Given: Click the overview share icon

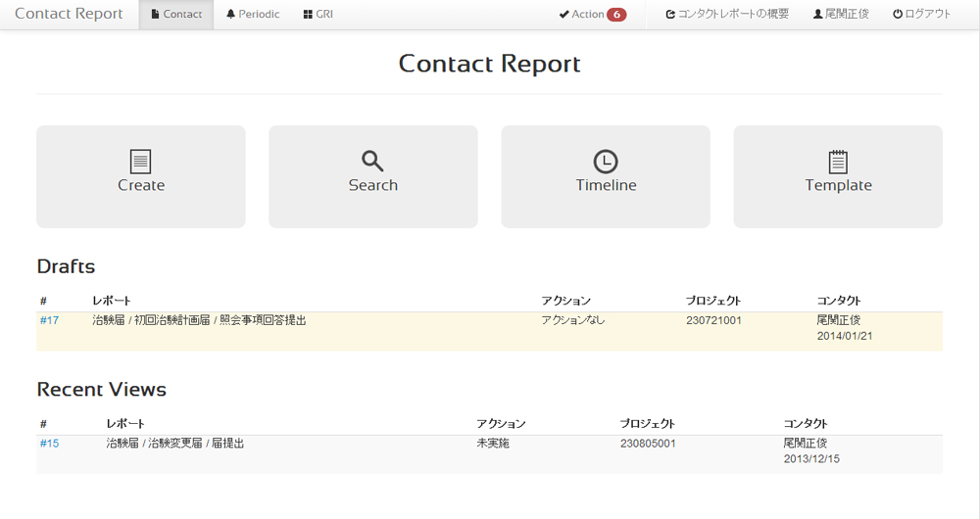Looking at the screenshot, I should tap(670, 15).
